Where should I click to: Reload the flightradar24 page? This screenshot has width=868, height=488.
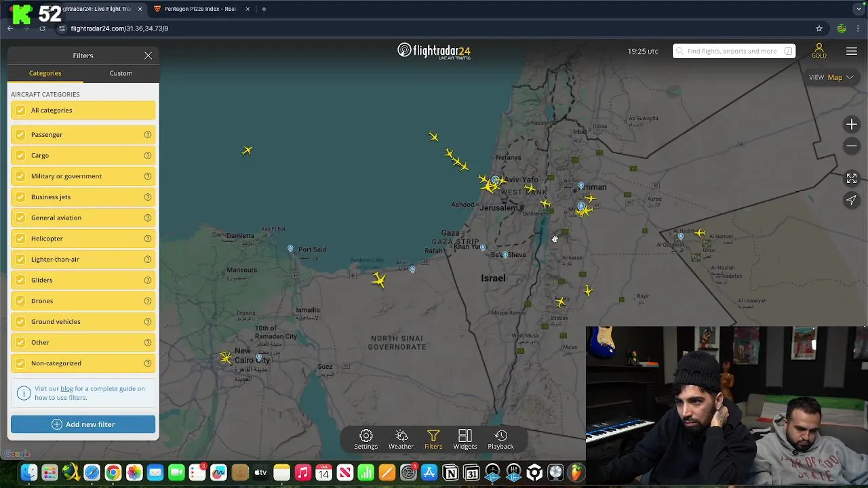point(42,28)
